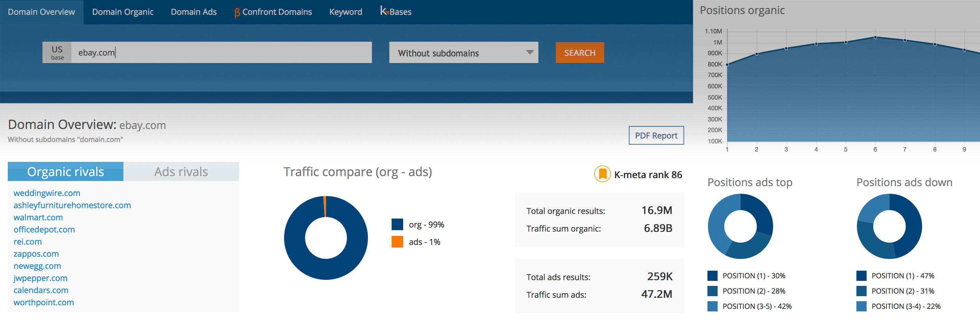This screenshot has width=980, height=320.
Task: Click the K logo icon of Bases
Action: [384, 11]
